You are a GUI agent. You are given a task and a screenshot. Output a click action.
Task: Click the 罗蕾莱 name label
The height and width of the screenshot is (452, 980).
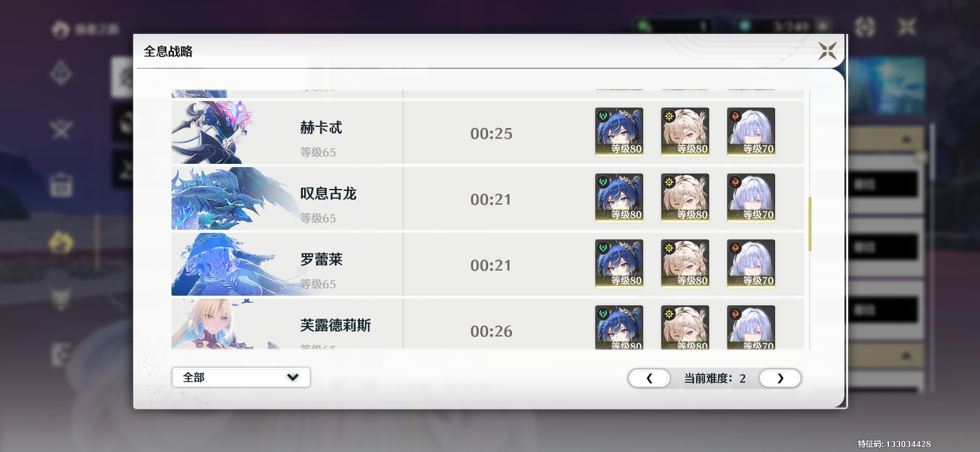pyautogui.click(x=321, y=259)
